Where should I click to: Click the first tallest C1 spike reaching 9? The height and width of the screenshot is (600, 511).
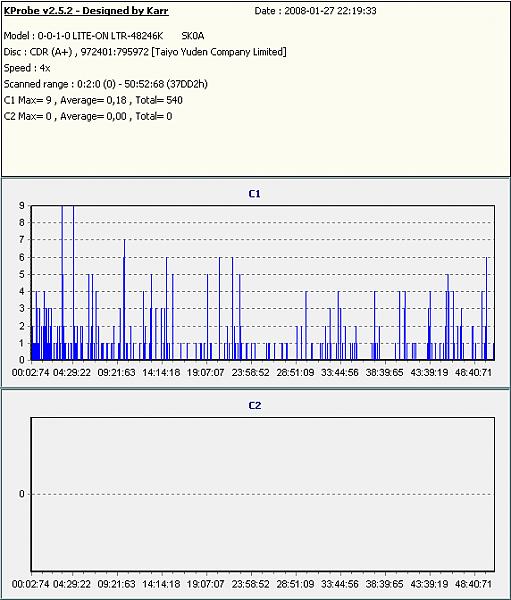click(x=62, y=282)
